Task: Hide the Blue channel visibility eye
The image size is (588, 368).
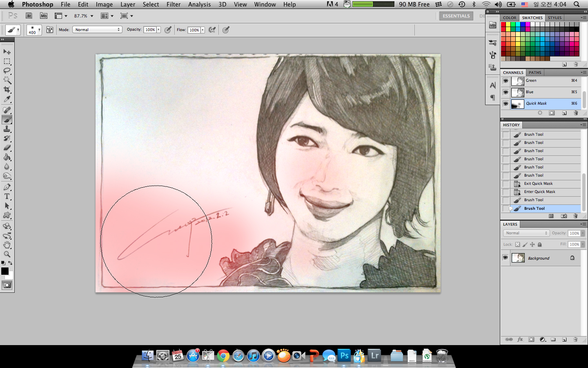Action: coord(506,92)
